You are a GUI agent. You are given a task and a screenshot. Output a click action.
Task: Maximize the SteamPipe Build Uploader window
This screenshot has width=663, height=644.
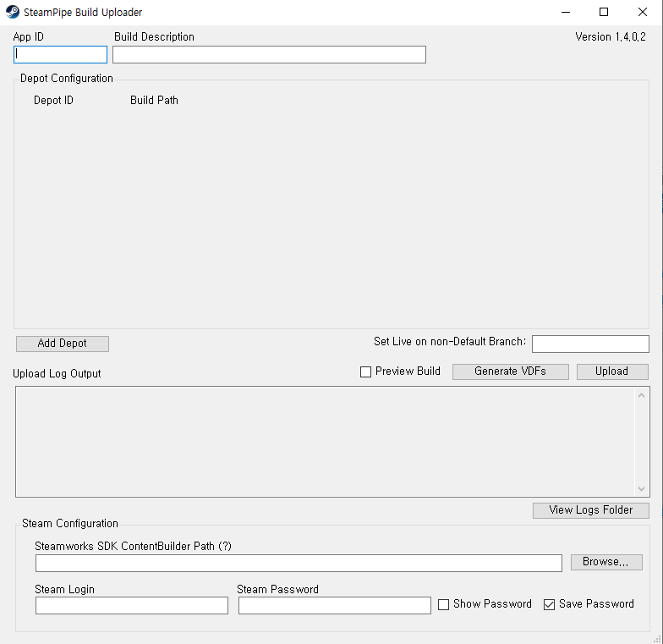click(x=604, y=12)
